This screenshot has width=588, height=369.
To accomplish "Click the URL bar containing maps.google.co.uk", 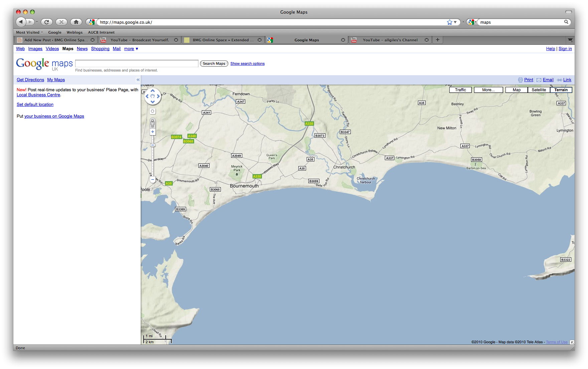I will pos(271,22).
